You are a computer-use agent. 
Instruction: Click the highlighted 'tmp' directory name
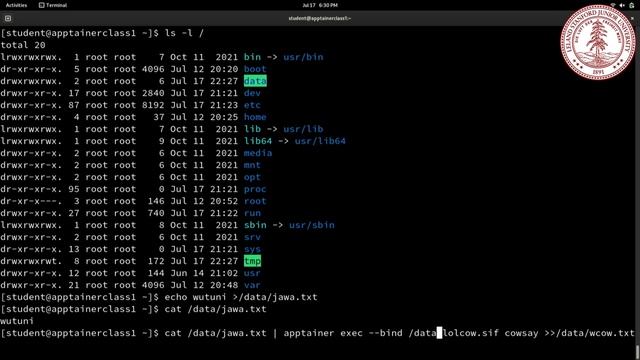(252, 261)
